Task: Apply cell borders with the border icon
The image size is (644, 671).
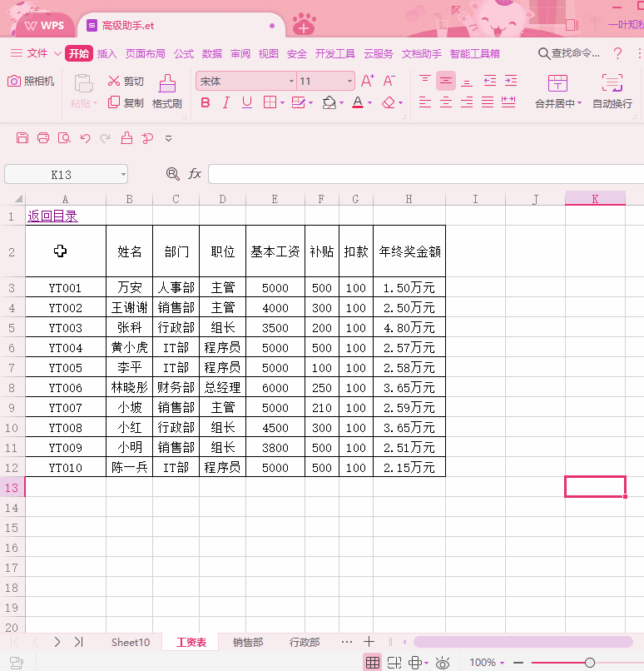Action: click(x=270, y=102)
